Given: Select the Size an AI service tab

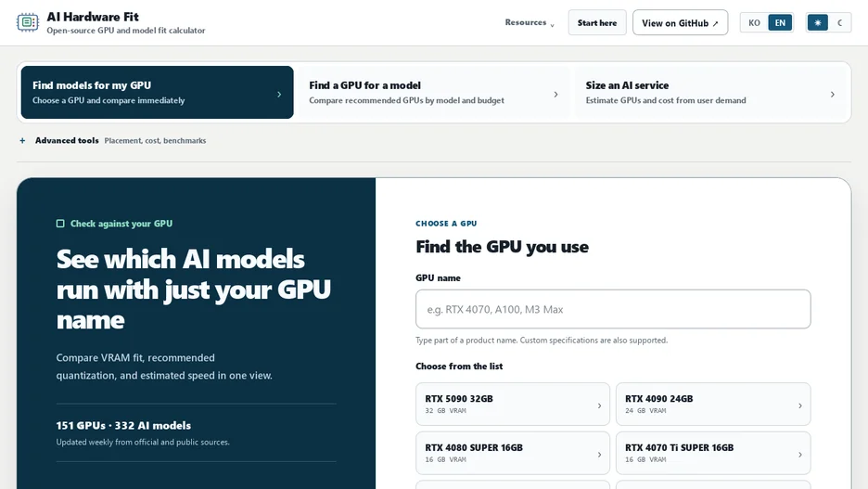Looking at the screenshot, I should point(710,93).
